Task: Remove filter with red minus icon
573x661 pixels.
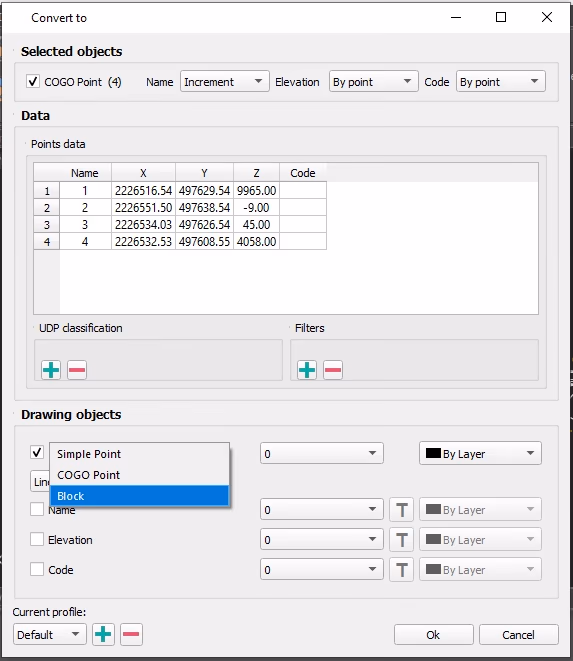Action: pos(333,370)
